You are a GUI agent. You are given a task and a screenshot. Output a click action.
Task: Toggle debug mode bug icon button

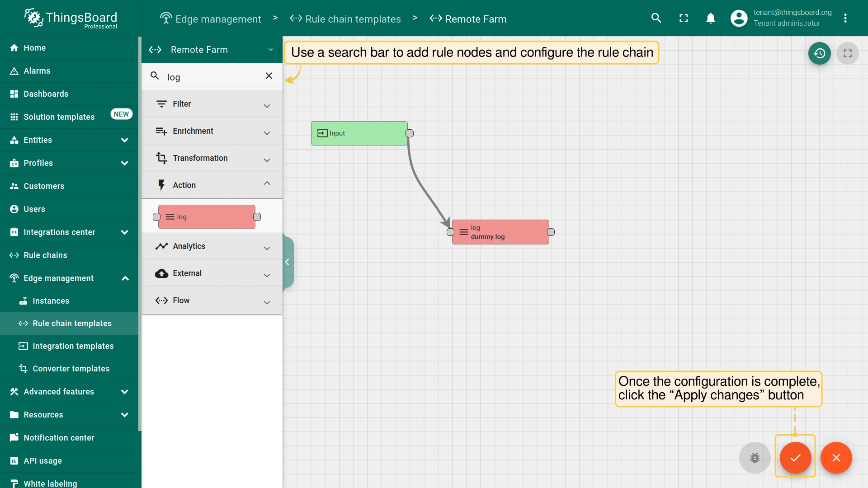click(x=755, y=458)
